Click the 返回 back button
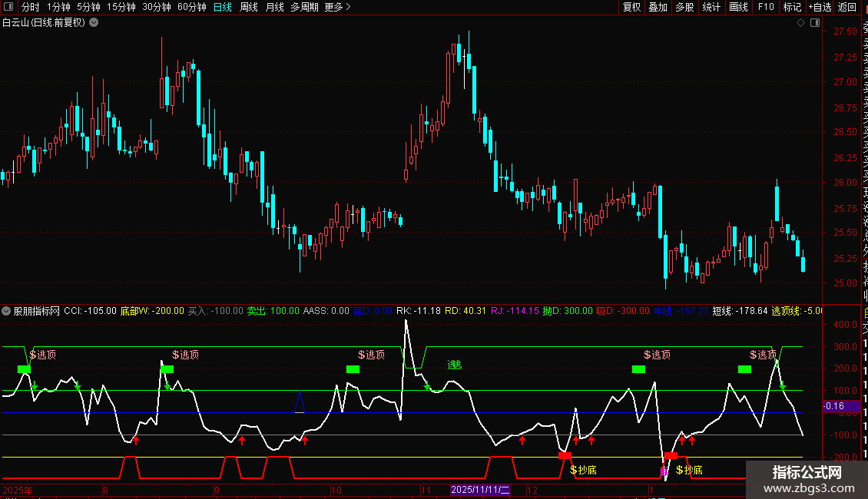 847,7
